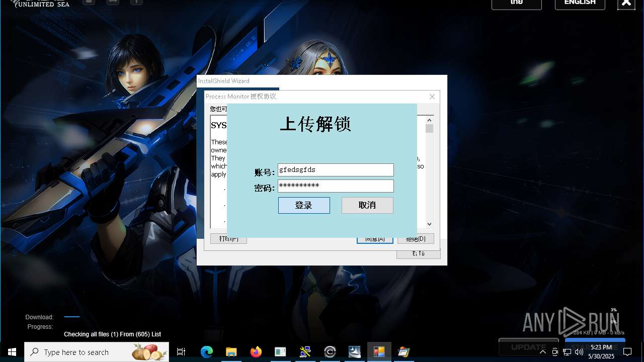
Task: Click the 登录 login button
Action: [304, 205]
